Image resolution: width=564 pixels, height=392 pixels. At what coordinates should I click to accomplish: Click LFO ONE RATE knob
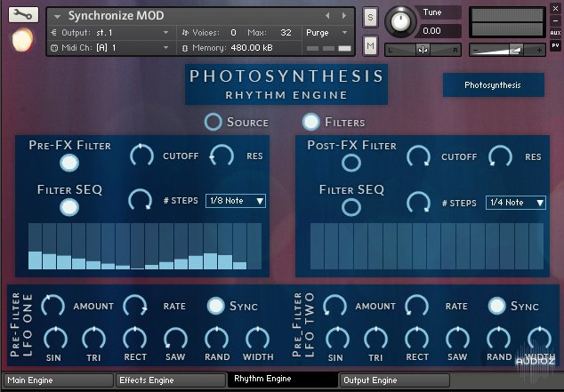click(x=135, y=306)
